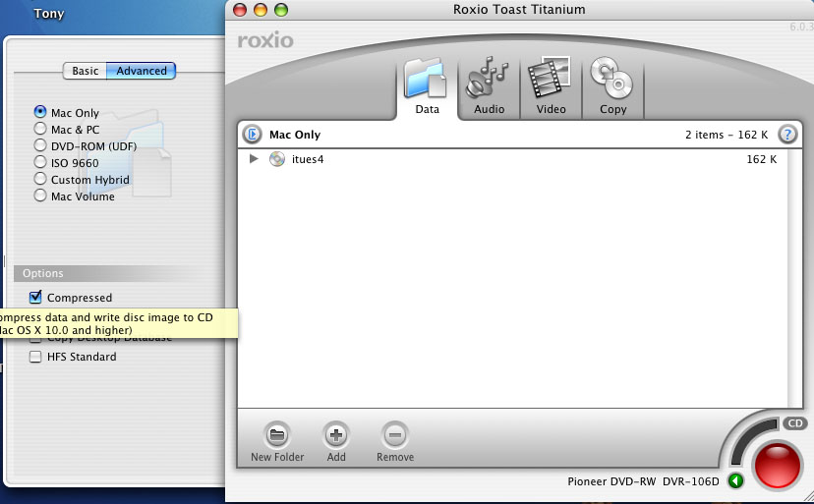814x504 pixels.
Task: Open help with the question mark icon
Action: pyautogui.click(x=787, y=135)
